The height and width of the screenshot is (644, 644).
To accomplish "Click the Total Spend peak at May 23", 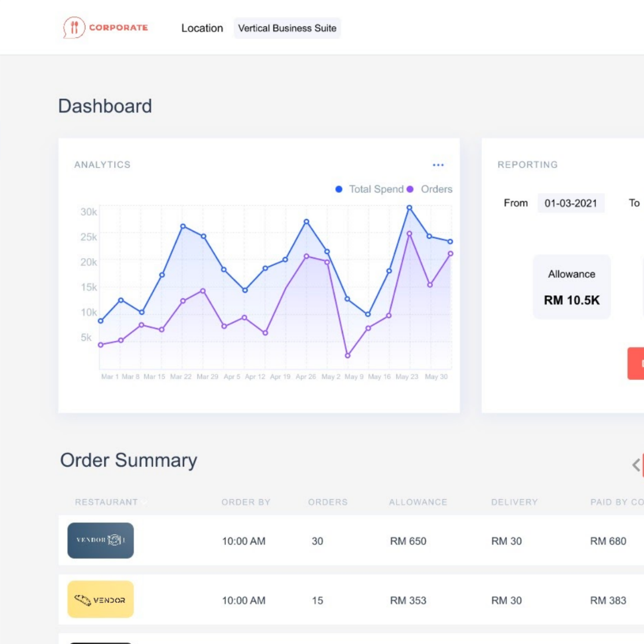I will point(409,208).
